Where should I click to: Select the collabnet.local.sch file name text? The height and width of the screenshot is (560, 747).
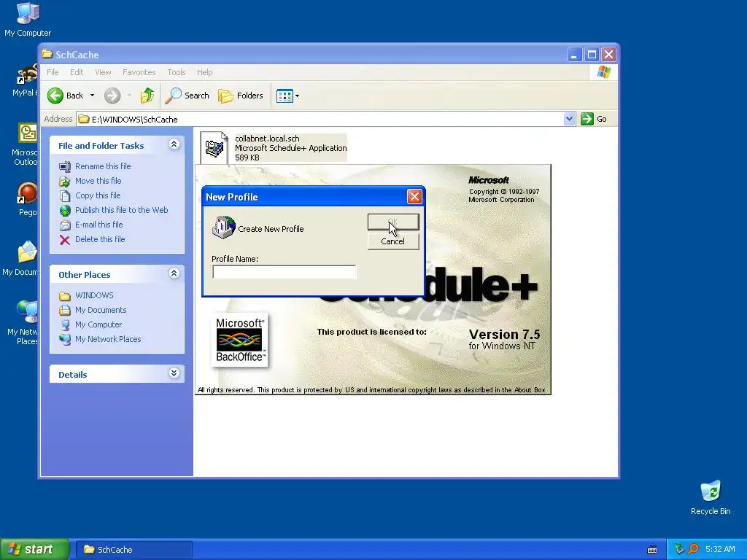coord(267,139)
